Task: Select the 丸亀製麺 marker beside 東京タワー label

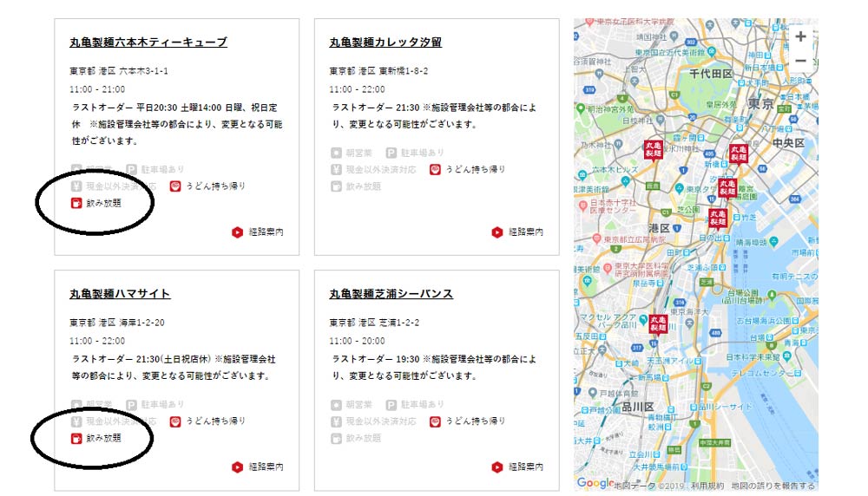Action: point(727,188)
